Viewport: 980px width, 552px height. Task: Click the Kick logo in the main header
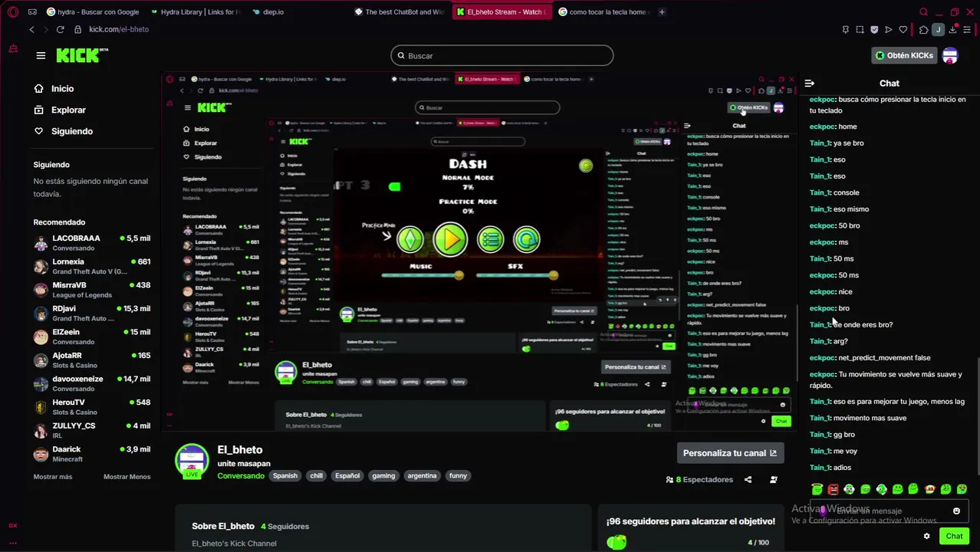point(82,55)
